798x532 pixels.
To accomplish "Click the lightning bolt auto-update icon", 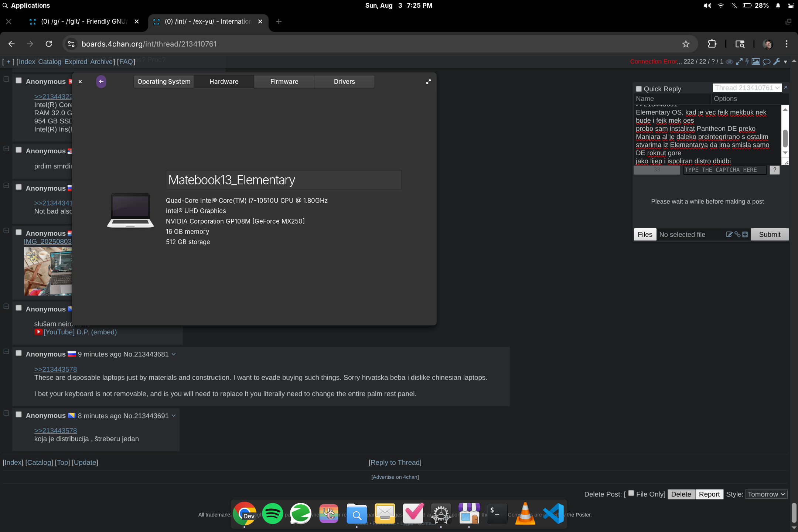I will tap(747, 62).
